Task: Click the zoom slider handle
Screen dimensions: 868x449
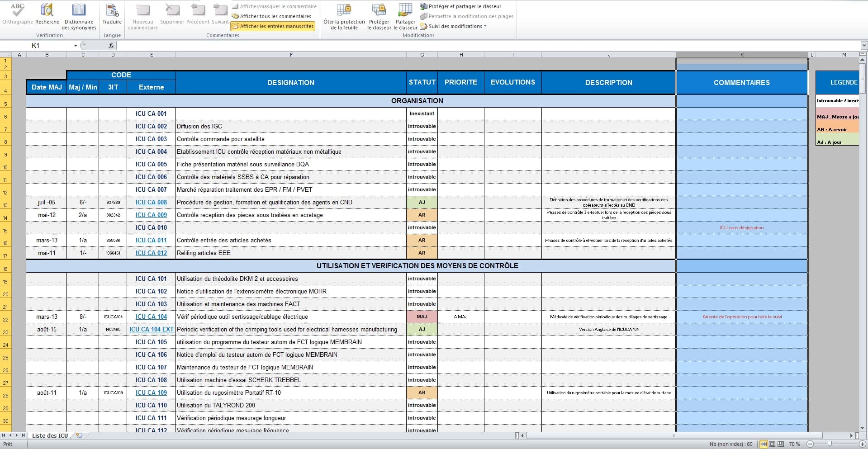Action: pyautogui.click(x=830, y=444)
